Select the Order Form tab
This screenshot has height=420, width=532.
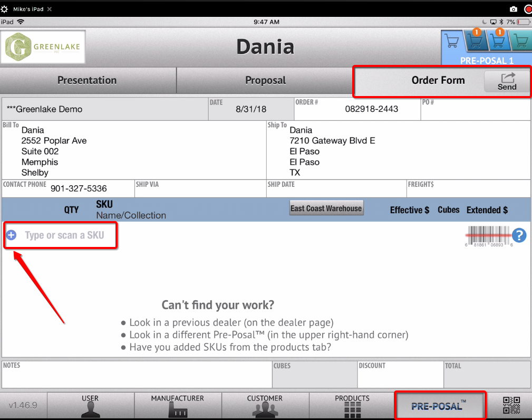[438, 81]
